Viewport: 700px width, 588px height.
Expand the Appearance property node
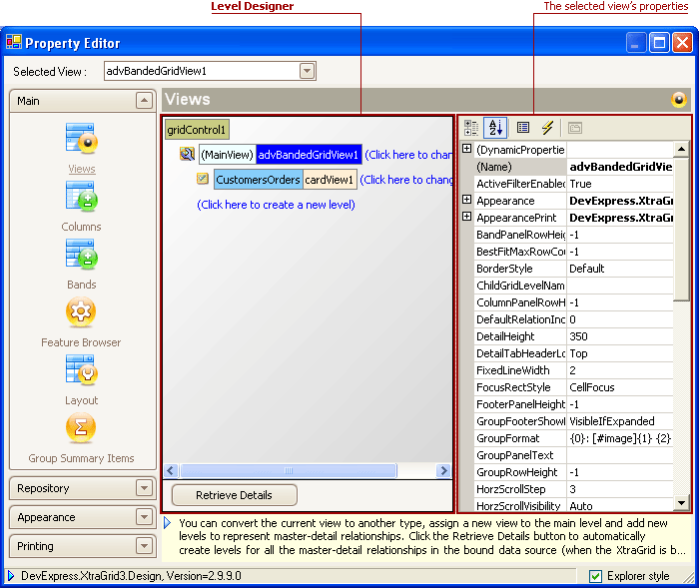click(467, 200)
